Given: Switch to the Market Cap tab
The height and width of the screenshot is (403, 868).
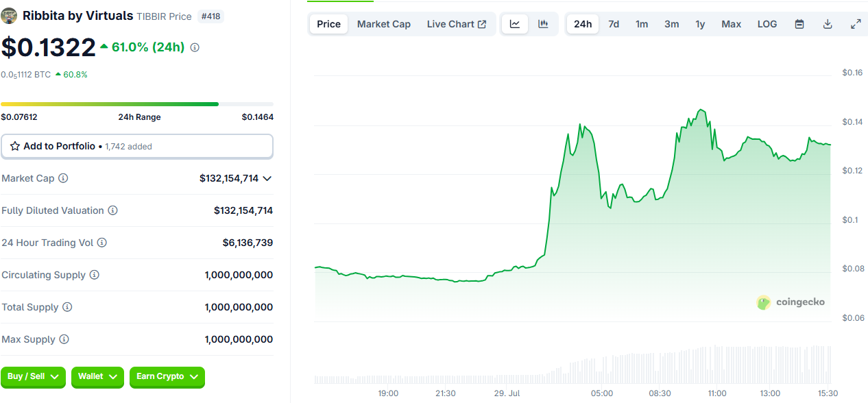Looking at the screenshot, I should 384,24.
